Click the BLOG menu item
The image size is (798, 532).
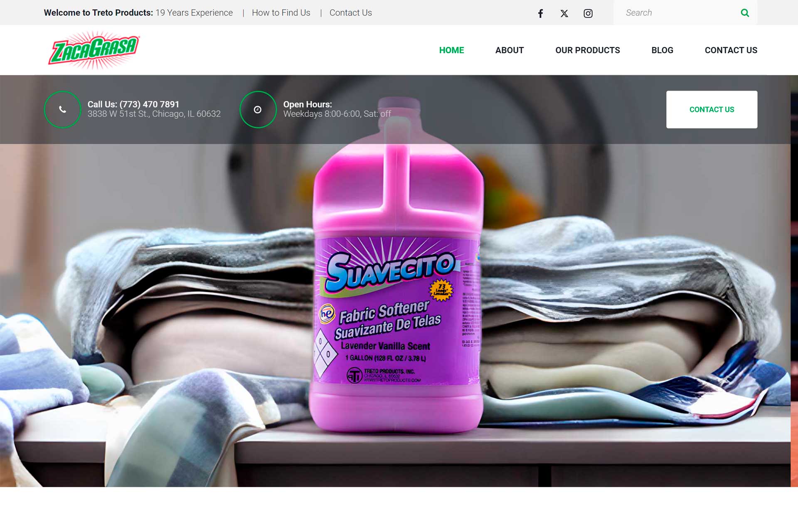pyautogui.click(x=662, y=50)
